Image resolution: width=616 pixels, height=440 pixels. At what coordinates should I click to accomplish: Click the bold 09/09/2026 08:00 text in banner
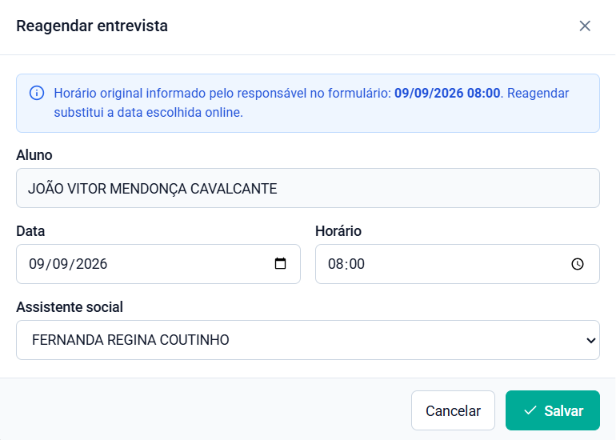click(x=447, y=93)
